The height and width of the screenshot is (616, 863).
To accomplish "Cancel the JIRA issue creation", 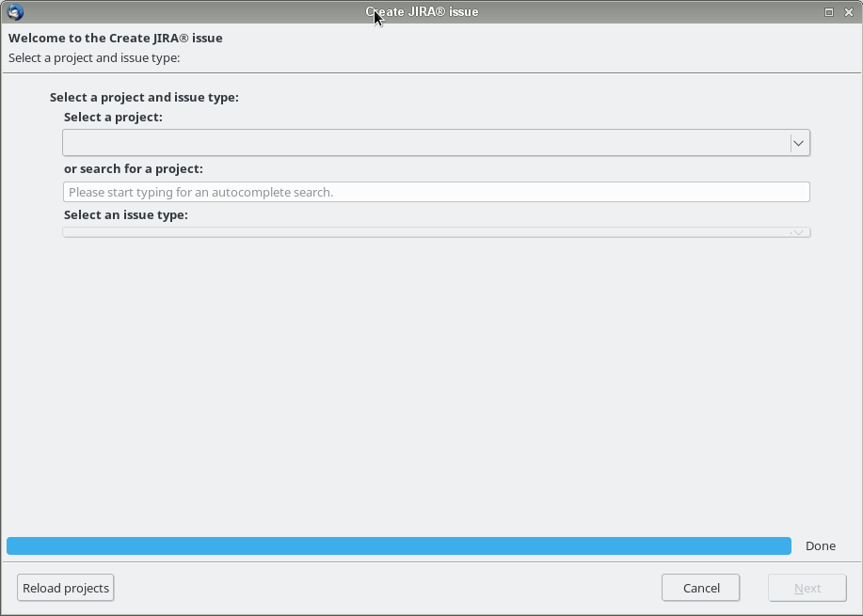I will pos(700,588).
